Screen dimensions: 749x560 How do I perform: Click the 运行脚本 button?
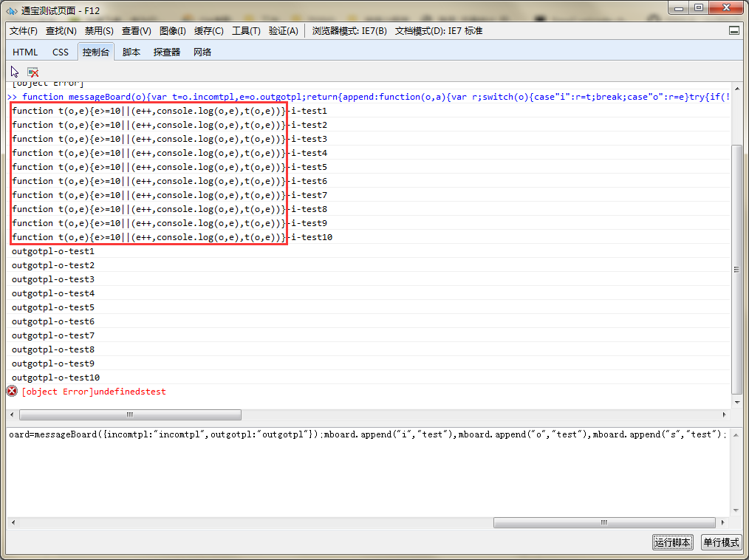click(x=671, y=542)
